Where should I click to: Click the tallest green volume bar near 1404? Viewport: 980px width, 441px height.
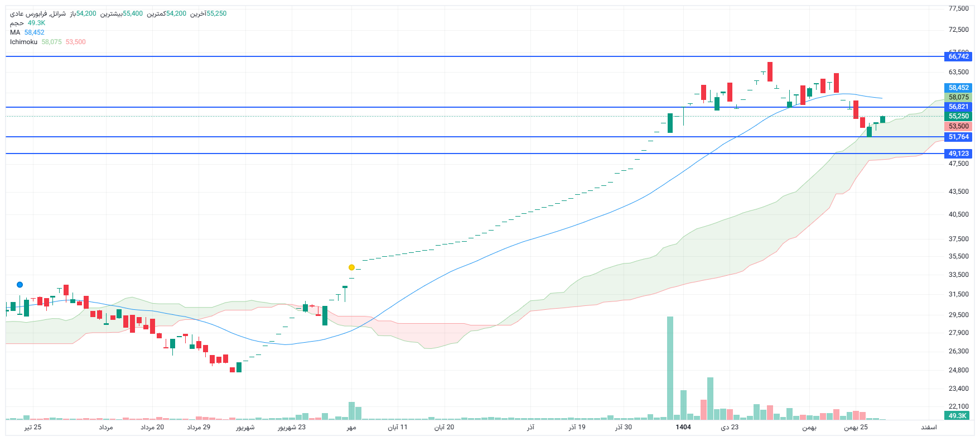tap(670, 368)
